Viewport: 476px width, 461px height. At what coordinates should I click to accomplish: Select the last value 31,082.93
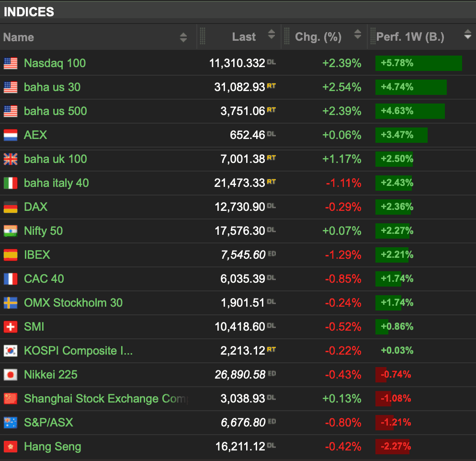240,87
